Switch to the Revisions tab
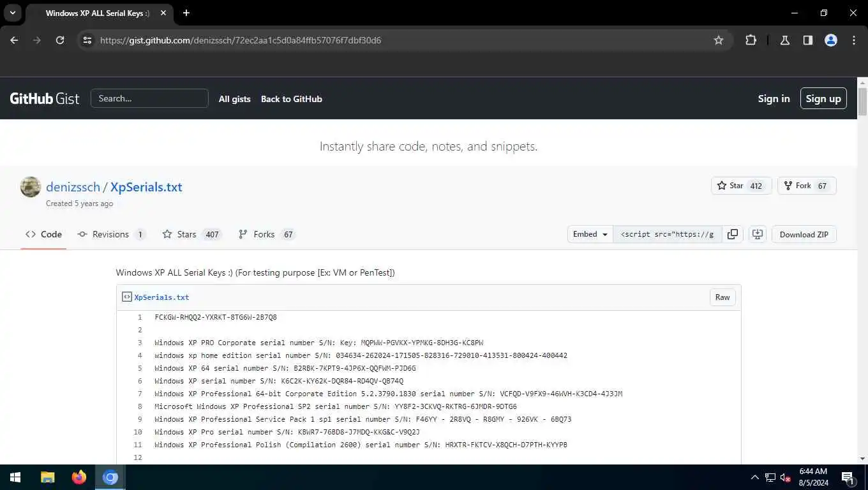The height and width of the screenshot is (490, 868). tap(111, 234)
